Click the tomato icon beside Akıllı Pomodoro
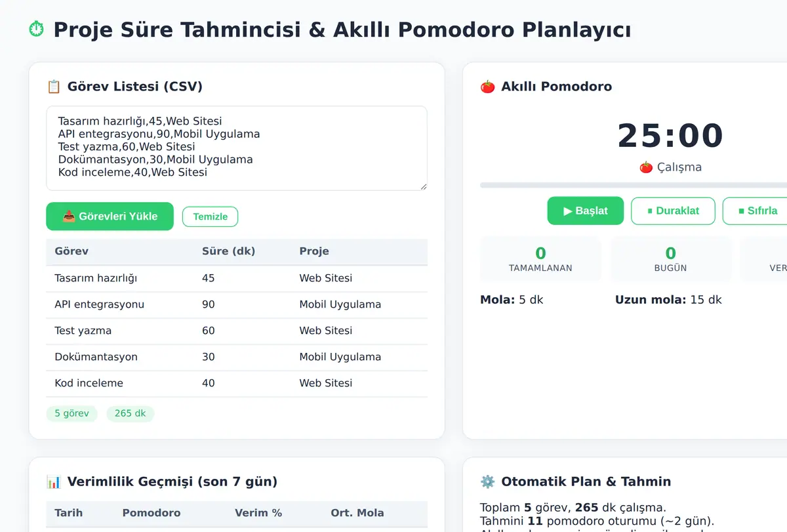Viewport: 787px width, 532px height. pyautogui.click(x=487, y=87)
